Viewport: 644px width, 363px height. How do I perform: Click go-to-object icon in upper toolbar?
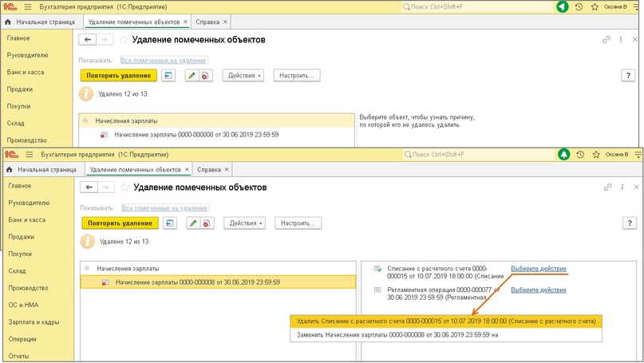click(x=168, y=76)
